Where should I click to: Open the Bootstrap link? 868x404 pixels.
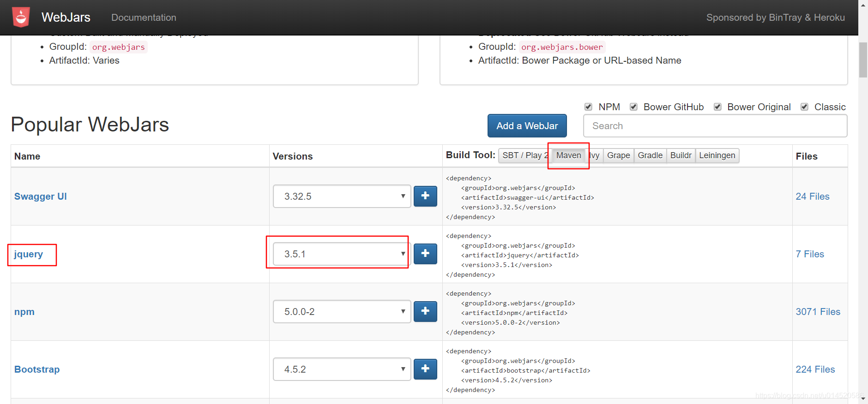tap(37, 369)
